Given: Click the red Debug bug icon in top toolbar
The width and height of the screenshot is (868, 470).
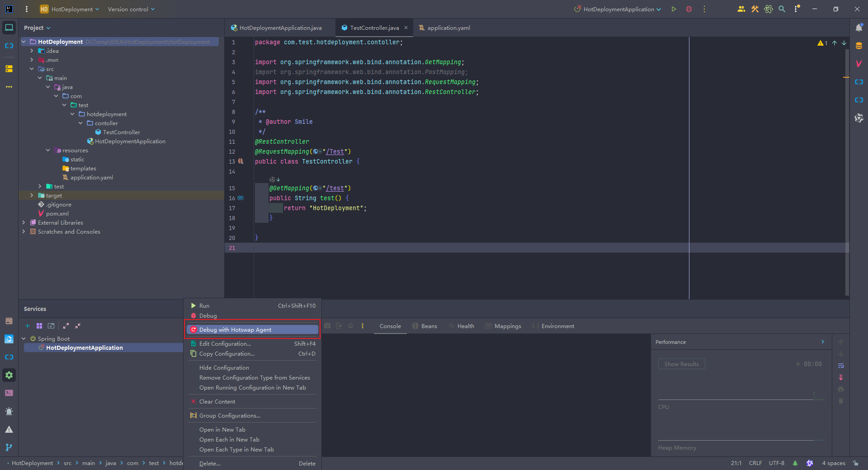Looking at the screenshot, I should pyautogui.click(x=689, y=9).
